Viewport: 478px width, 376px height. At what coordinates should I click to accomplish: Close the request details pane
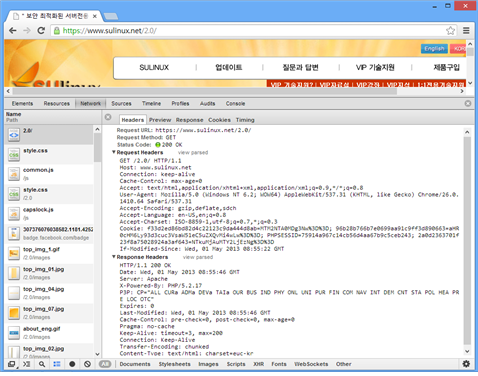tap(108, 117)
